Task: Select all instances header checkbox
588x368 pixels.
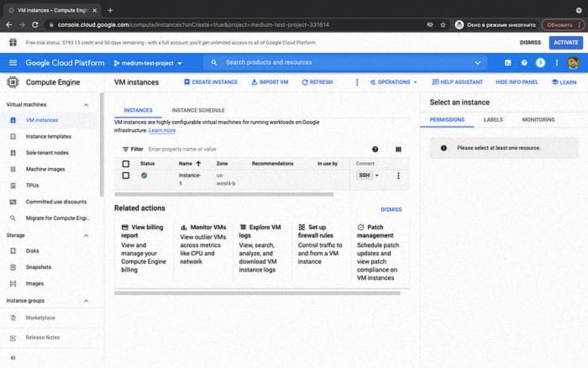Action: (x=126, y=164)
